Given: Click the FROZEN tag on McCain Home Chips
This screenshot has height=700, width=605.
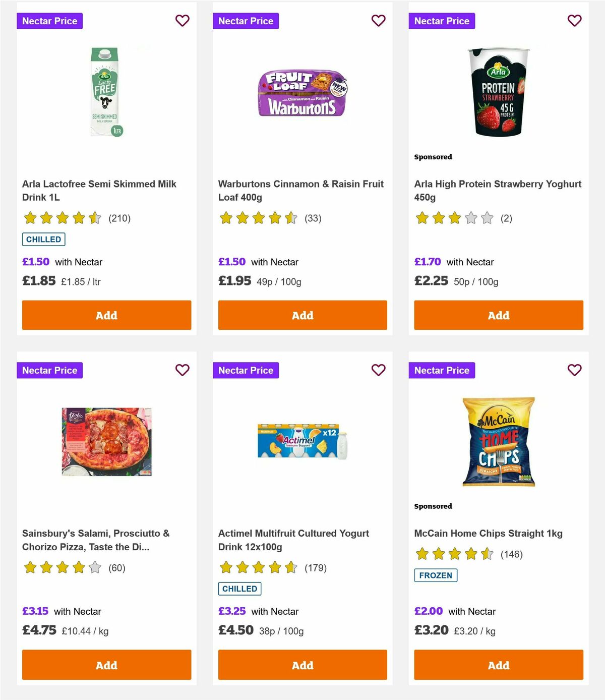Looking at the screenshot, I should 436,575.
